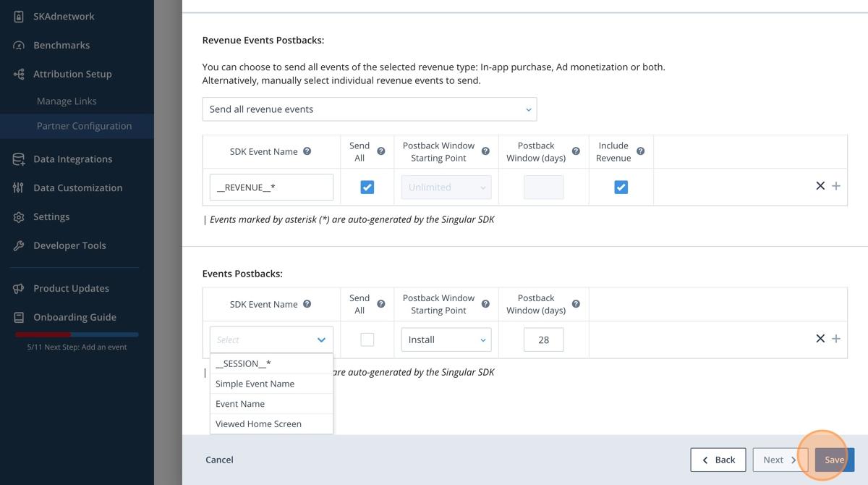
Task: Click the Data Customization sliders icon
Action: point(19,187)
